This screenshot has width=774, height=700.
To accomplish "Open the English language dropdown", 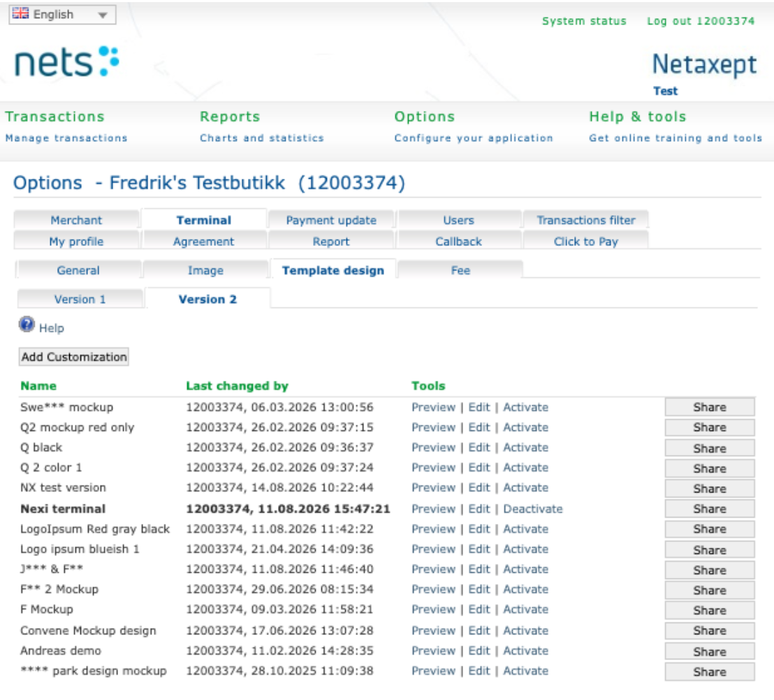I will (62, 14).
